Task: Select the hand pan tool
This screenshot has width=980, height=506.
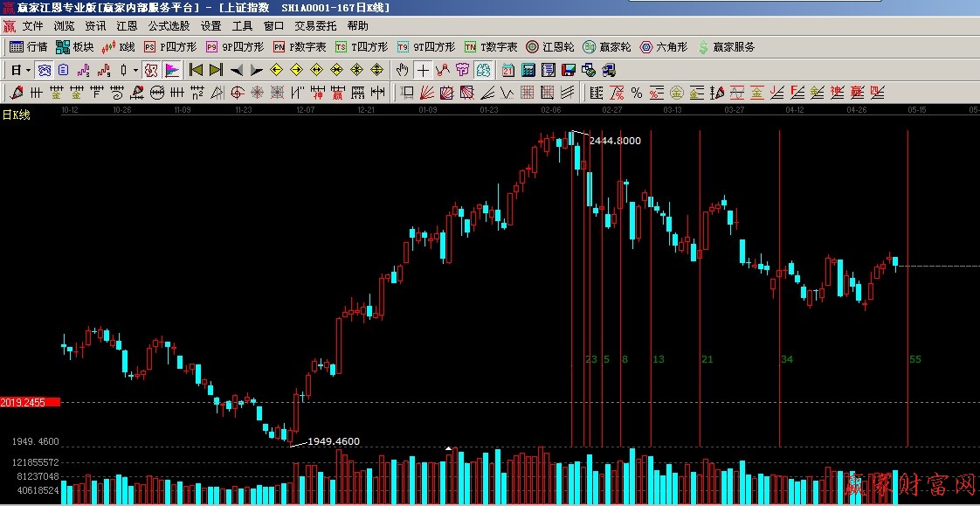Action: tap(403, 70)
